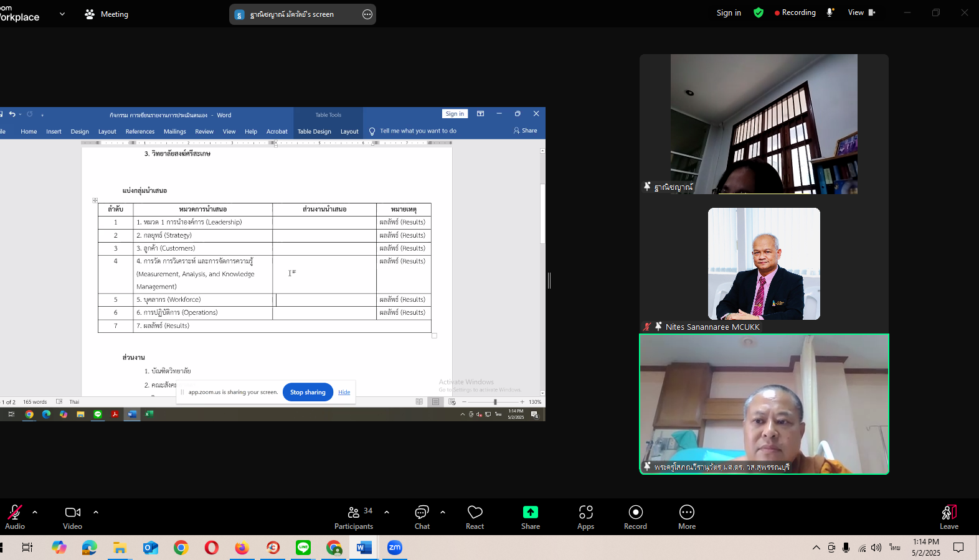Leave the meeting

pos(949,517)
